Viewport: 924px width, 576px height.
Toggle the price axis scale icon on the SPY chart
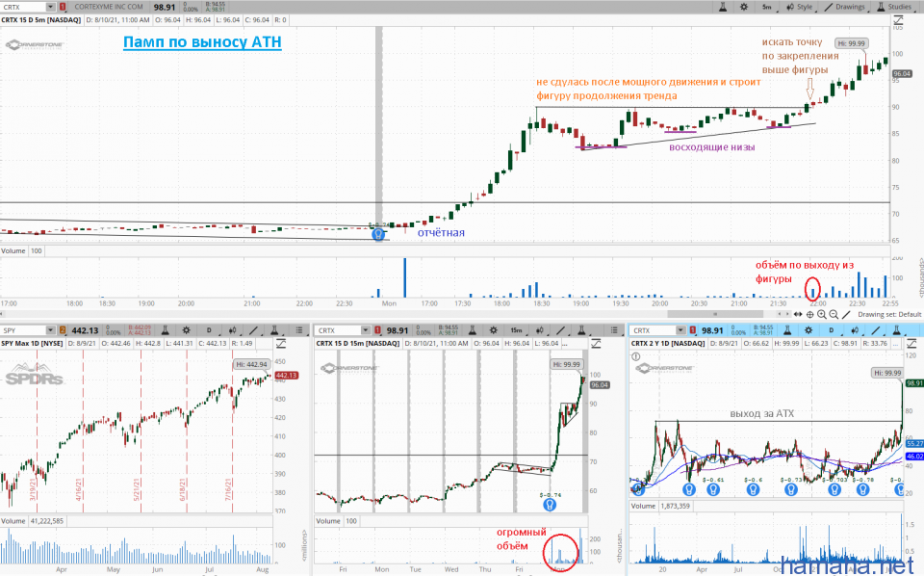281,344
